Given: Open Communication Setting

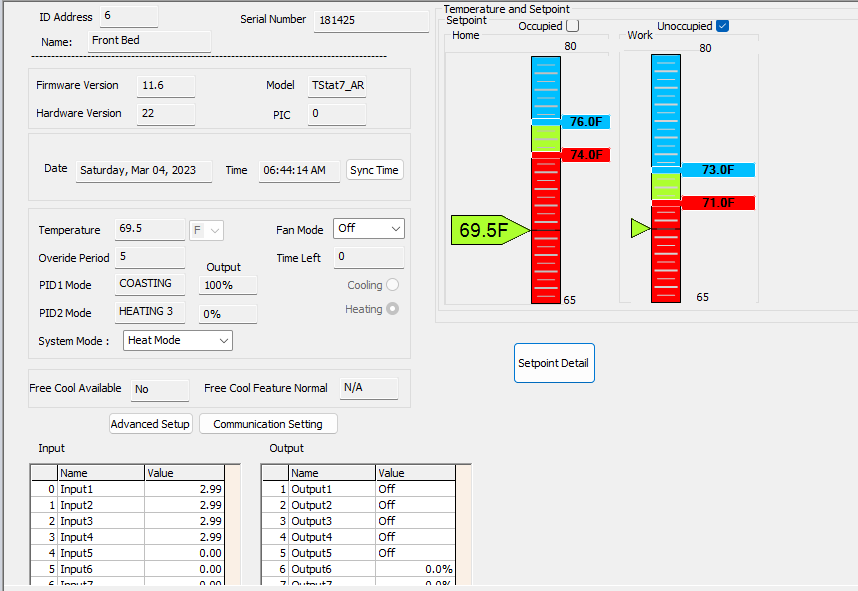Looking at the screenshot, I should pos(268,424).
